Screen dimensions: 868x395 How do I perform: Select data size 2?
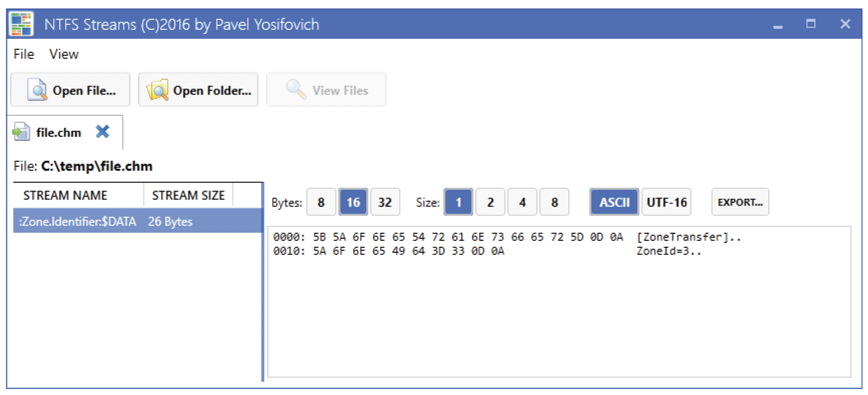tap(490, 202)
